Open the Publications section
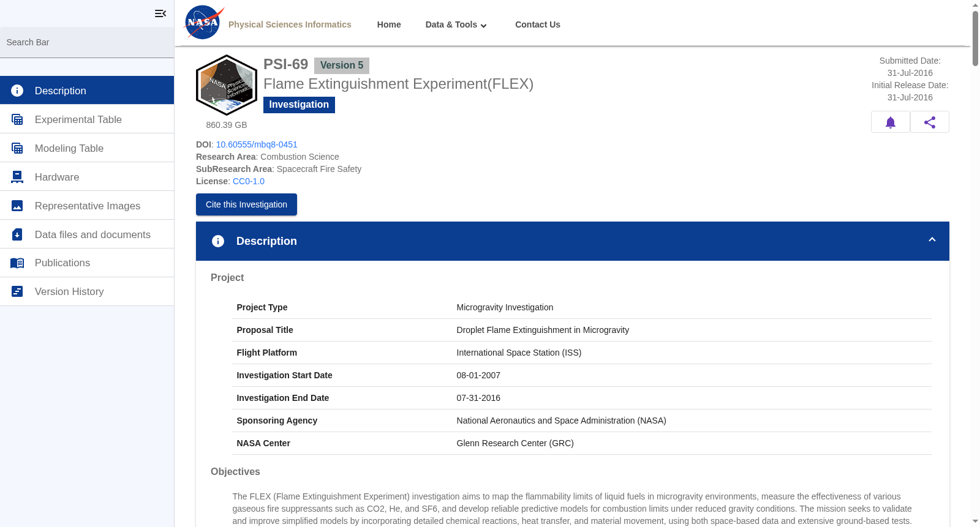Screen dimensions: 980x527 click(x=87, y=263)
